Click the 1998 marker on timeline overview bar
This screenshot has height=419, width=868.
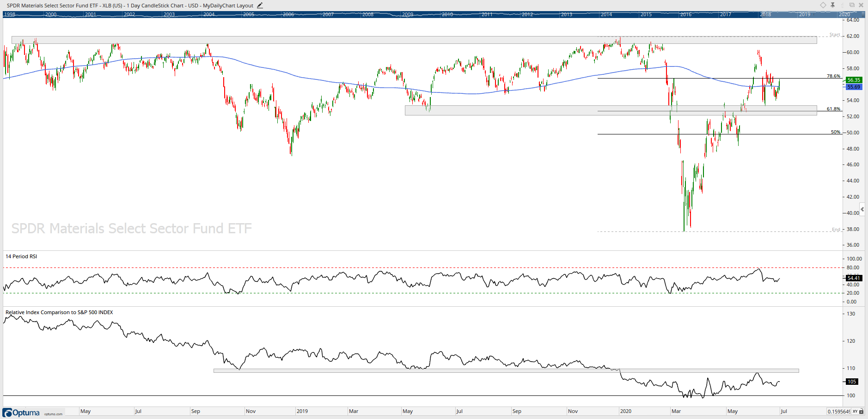10,14
